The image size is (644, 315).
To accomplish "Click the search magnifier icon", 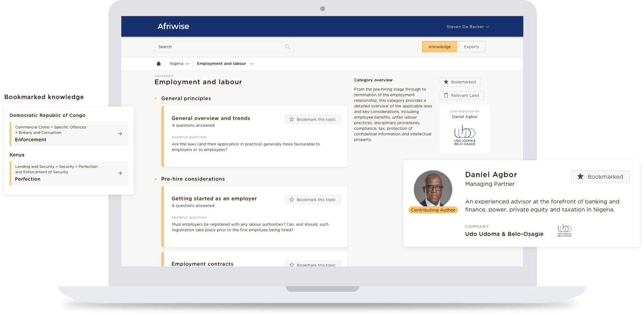I will tap(287, 47).
